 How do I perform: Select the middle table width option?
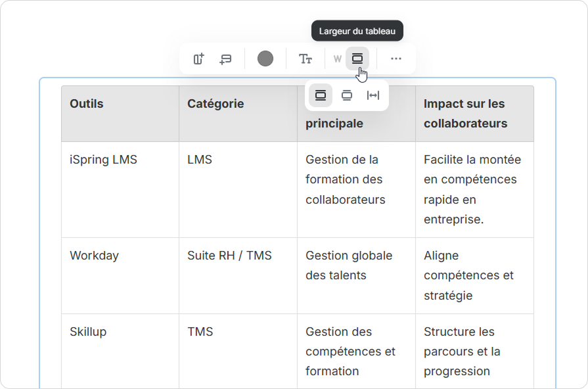point(347,95)
